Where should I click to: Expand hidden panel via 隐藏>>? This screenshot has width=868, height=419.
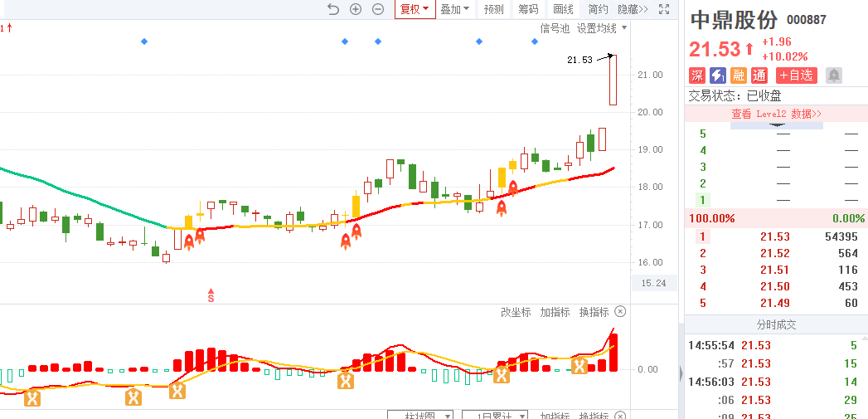tap(633, 9)
